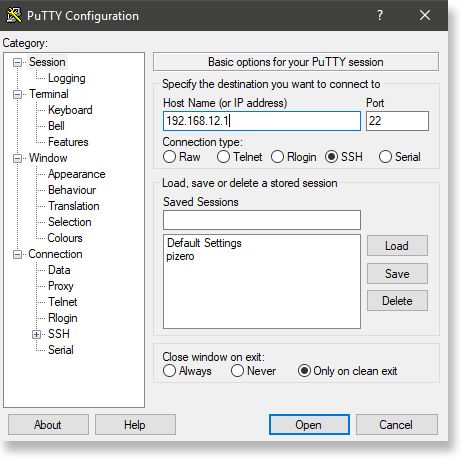Open the Keyboard settings category

[70, 110]
